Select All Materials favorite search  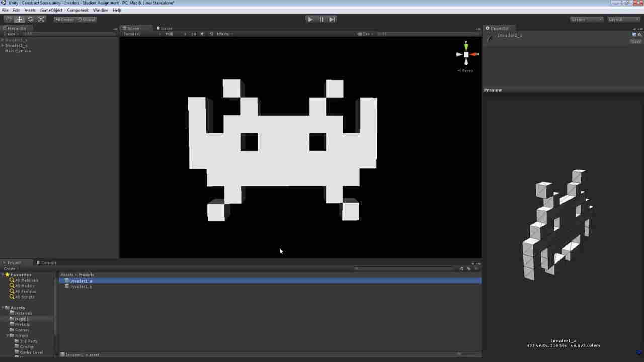pos(27,280)
